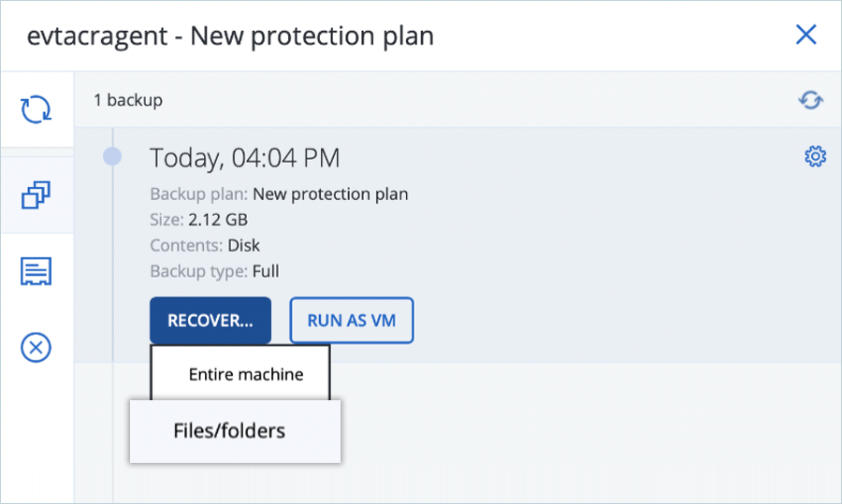Click the Backup plan: New protection plan text
Viewport: 842px width, 504px height.
(279, 194)
